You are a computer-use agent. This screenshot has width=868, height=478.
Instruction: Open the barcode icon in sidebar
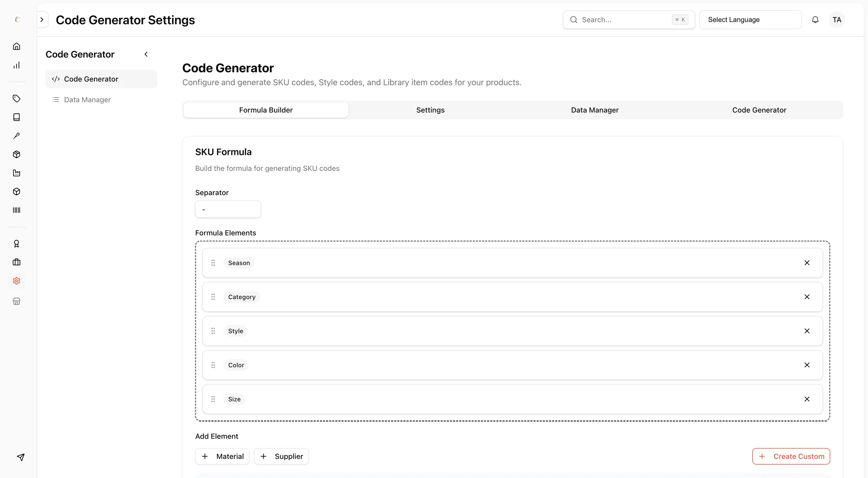[x=17, y=210]
